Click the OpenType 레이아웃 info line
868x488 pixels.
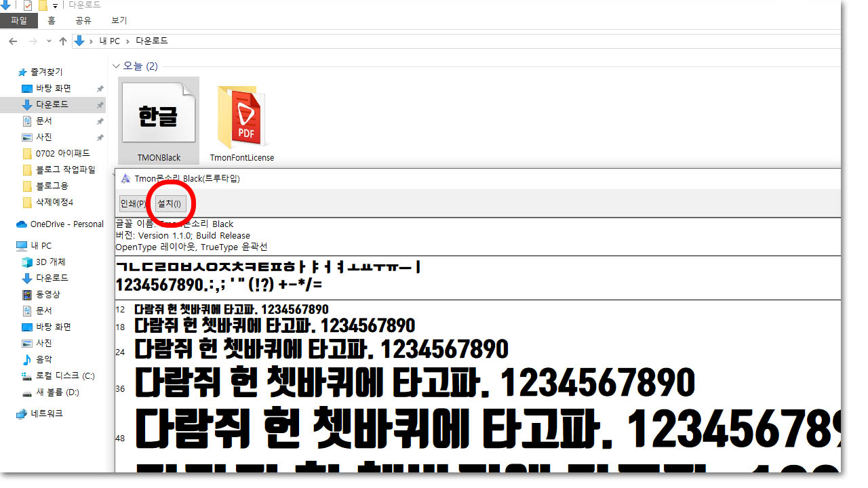[192, 247]
